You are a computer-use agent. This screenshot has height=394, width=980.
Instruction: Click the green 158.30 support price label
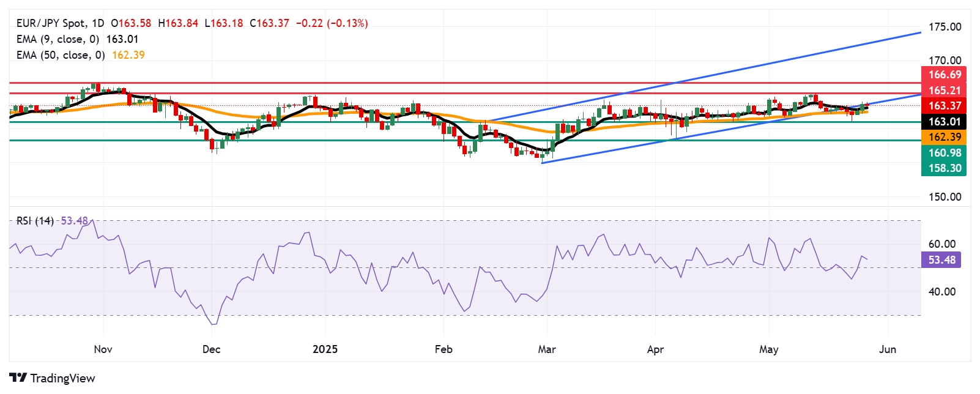pos(945,168)
